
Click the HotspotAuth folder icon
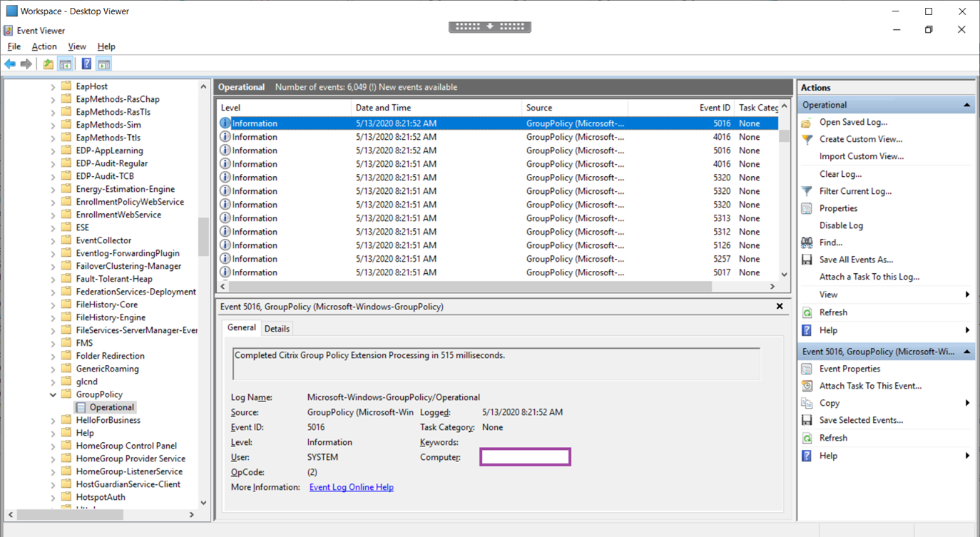[66, 497]
